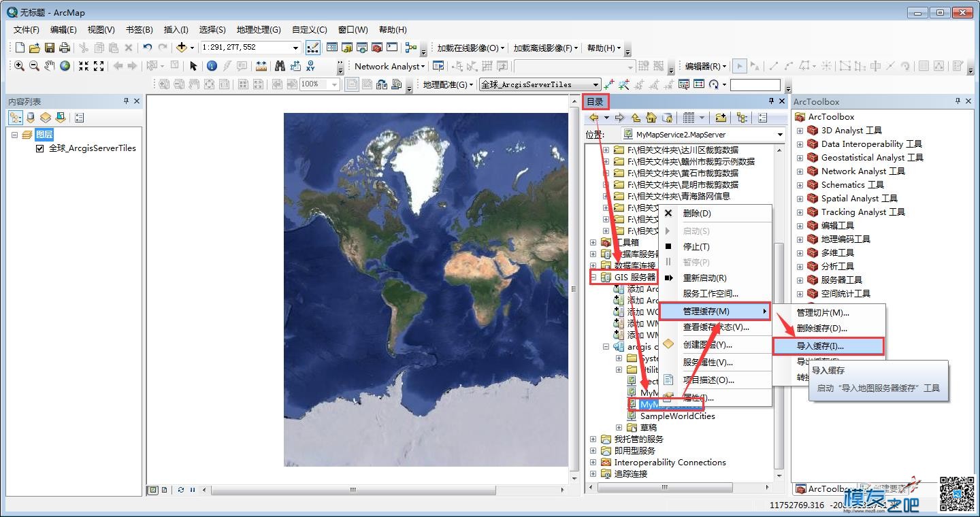Open the ModelBuilder window icon
The image size is (980, 517).
point(411,48)
